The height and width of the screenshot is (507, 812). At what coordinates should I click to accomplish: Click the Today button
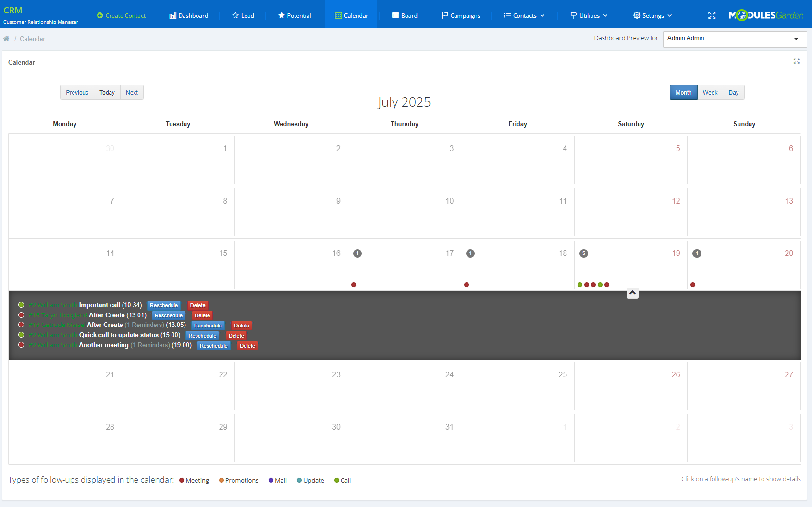click(106, 92)
